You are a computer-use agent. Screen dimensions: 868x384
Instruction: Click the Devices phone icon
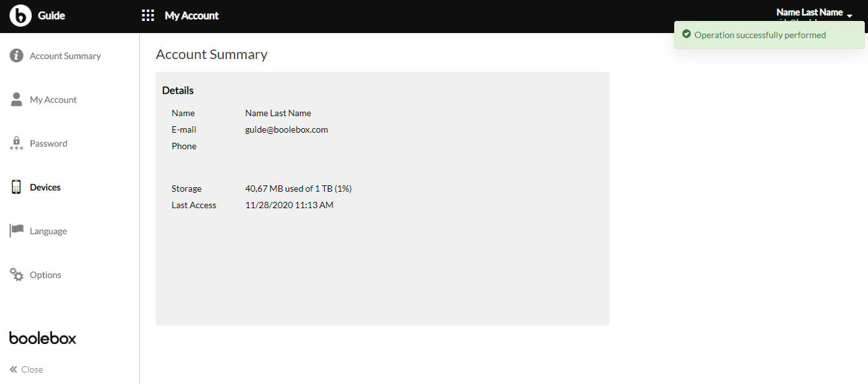tap(17, 187)
